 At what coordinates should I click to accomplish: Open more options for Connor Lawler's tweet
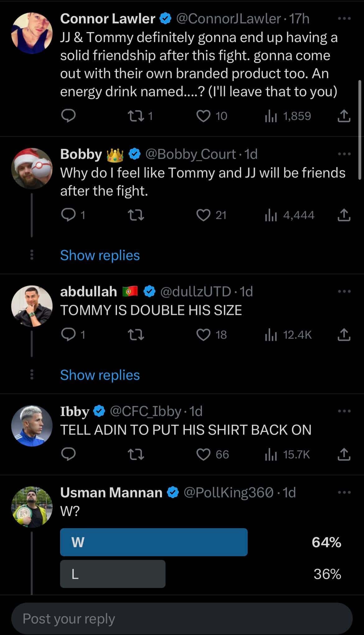click(x=344, y=19)
